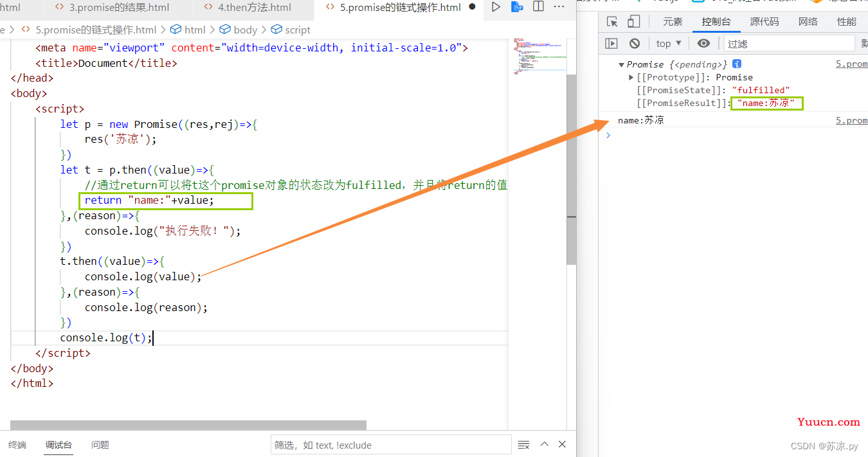Close the bottom panel with the X
868x457 pixels.
[562, 444]
